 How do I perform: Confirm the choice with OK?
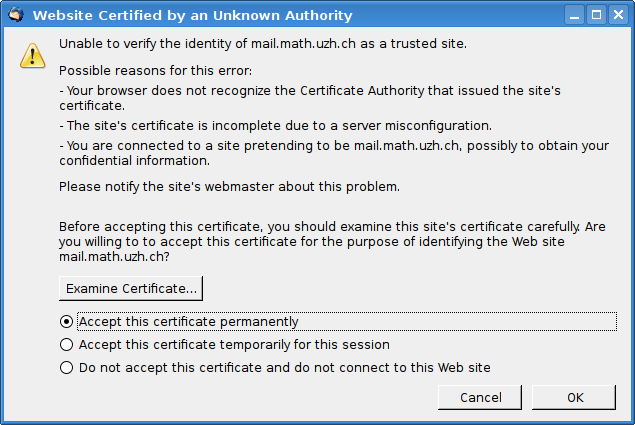(x=574, y=397)
